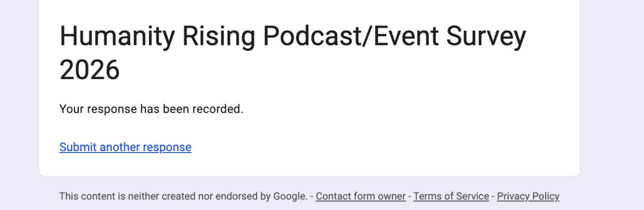Screen dimensions: 644x210
Task: Open the Contact form owner link
Action: (x=360, y=196)
